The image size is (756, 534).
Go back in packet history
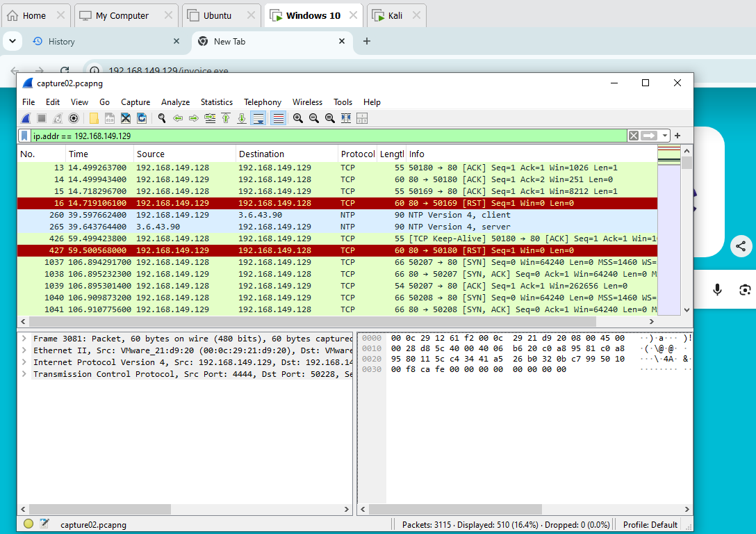click(178, 118)
